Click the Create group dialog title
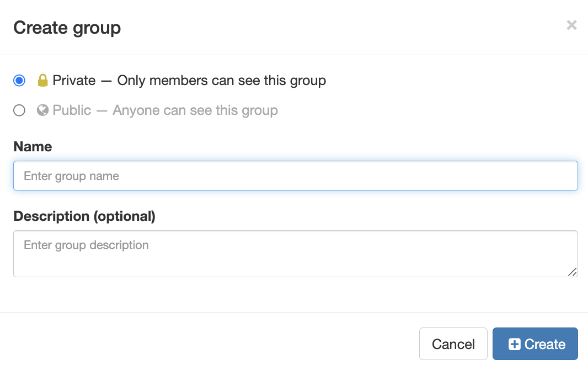Viewport: 588px width, 370px height. click(66, 27)
